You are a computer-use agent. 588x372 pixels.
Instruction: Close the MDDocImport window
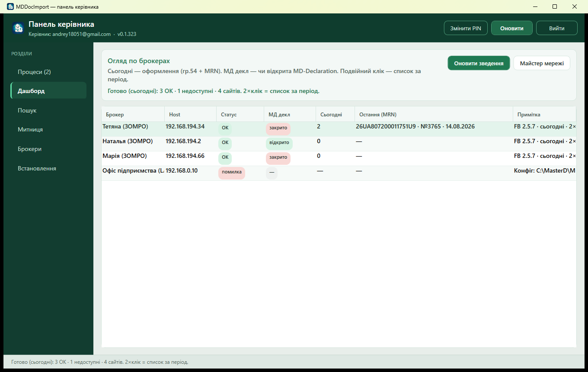(x=575, y=6)
